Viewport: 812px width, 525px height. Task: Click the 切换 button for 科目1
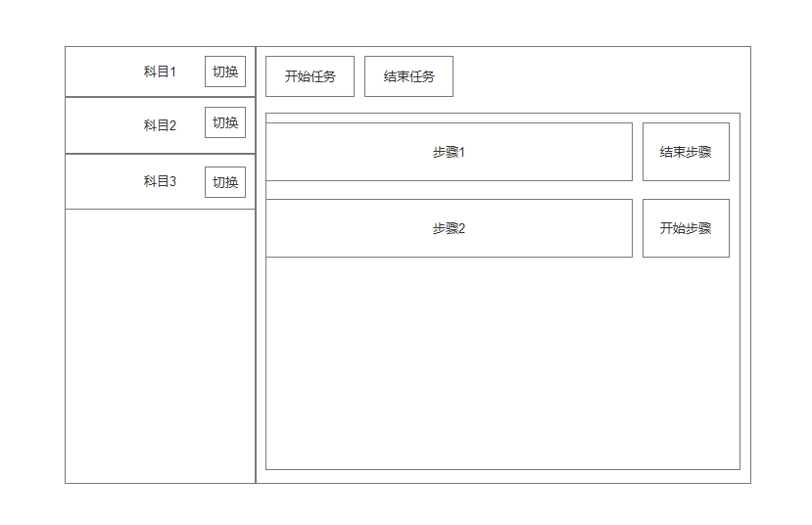click(x=224, y=72)
